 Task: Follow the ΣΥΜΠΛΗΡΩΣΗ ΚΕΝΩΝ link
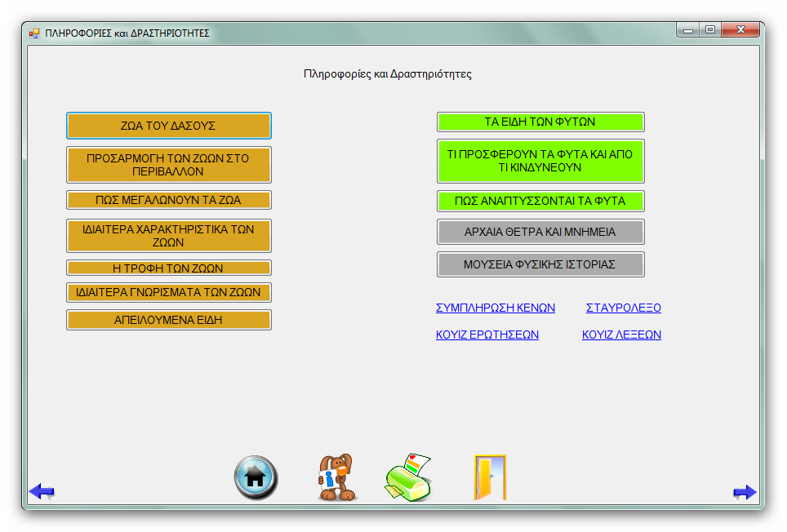coord(496,308)
